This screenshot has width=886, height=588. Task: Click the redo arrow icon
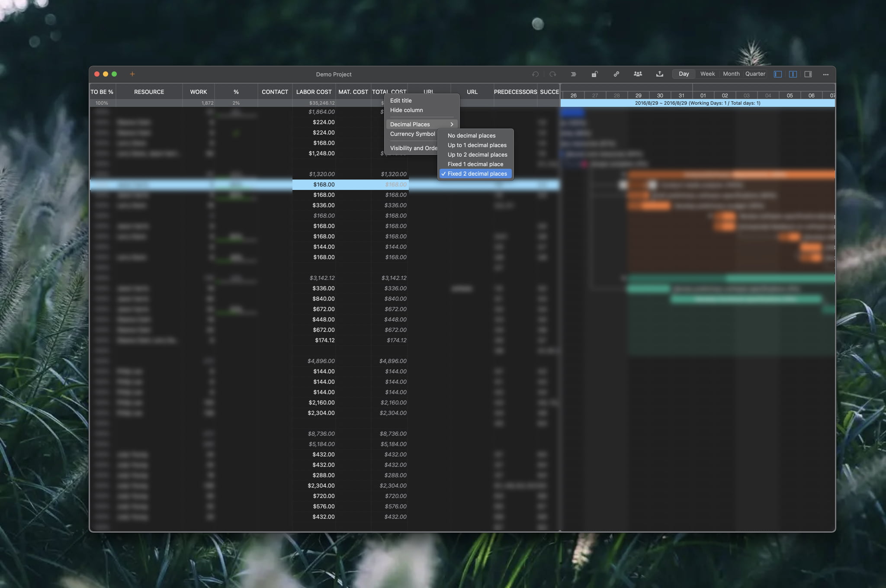[x=553, y=74]
